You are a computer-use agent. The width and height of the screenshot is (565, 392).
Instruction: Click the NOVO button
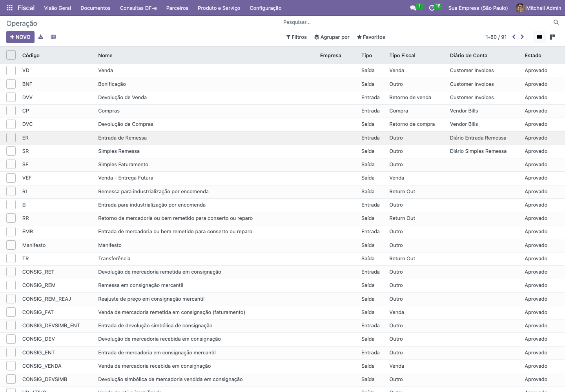20,37
